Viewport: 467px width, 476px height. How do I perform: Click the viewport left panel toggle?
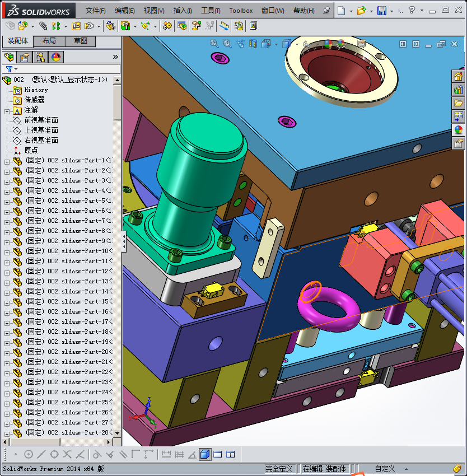[403, 44]
